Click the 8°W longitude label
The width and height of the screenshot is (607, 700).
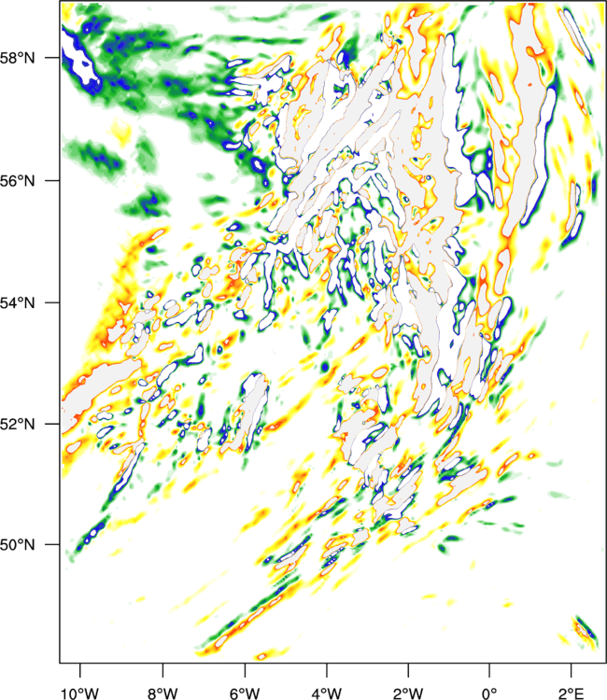tap(162, 693)
